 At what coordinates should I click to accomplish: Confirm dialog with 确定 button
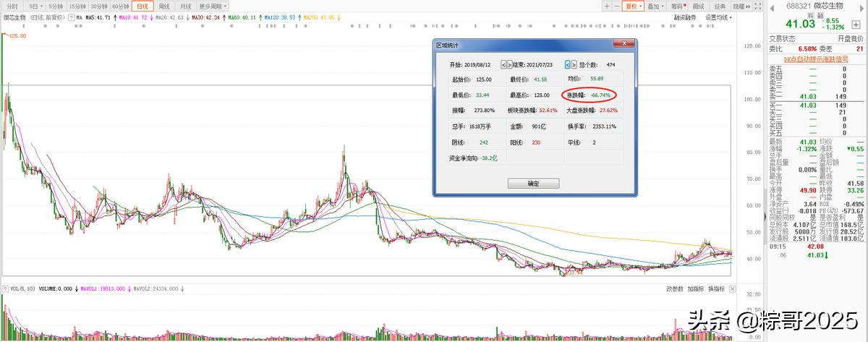point(534,184)
